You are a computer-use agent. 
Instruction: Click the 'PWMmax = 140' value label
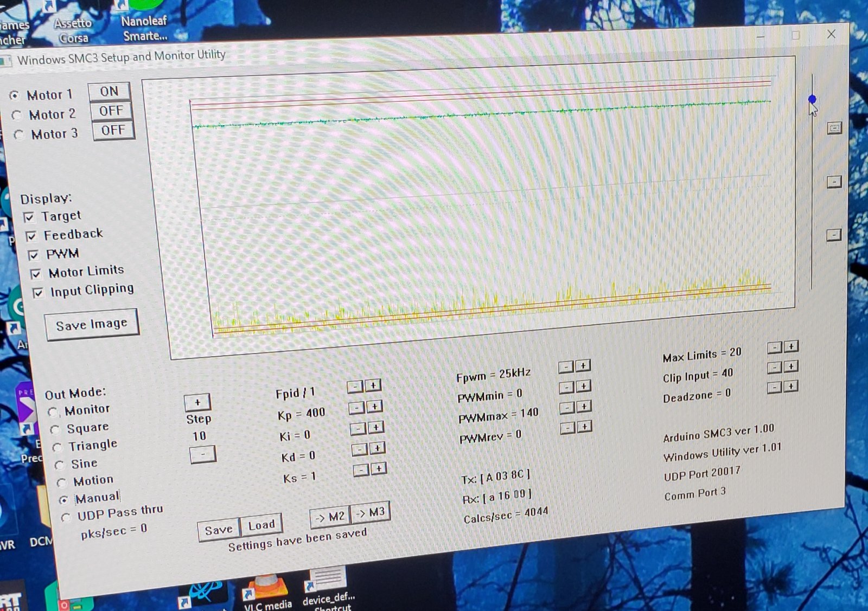[498, 416]
